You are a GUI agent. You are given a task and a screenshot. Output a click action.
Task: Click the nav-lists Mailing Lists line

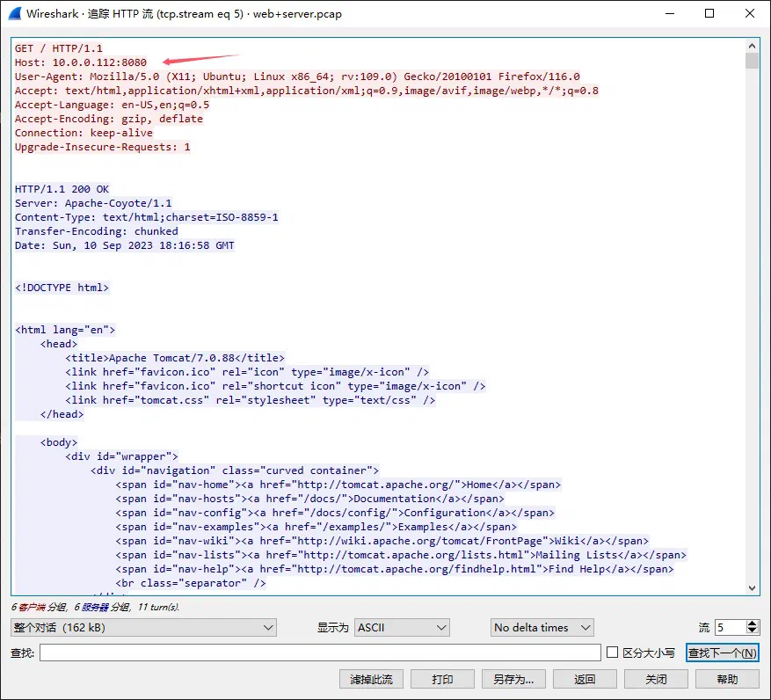pos(401,555)
